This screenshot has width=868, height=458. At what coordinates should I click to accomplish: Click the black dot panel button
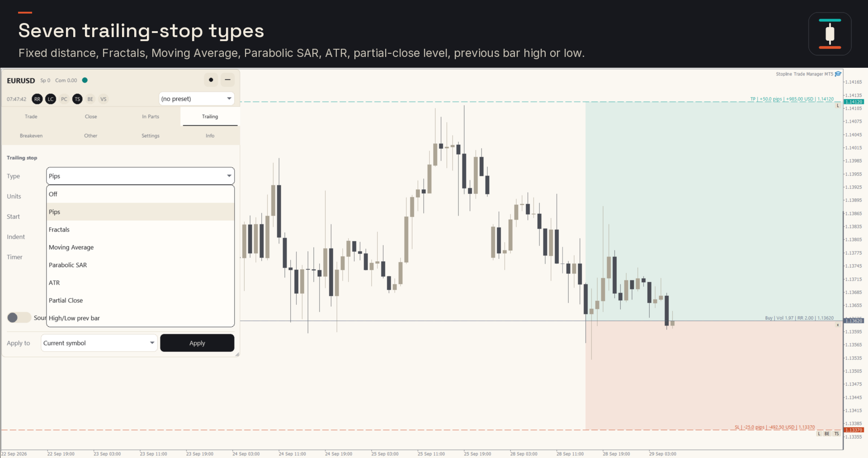[x=211, y=80]
